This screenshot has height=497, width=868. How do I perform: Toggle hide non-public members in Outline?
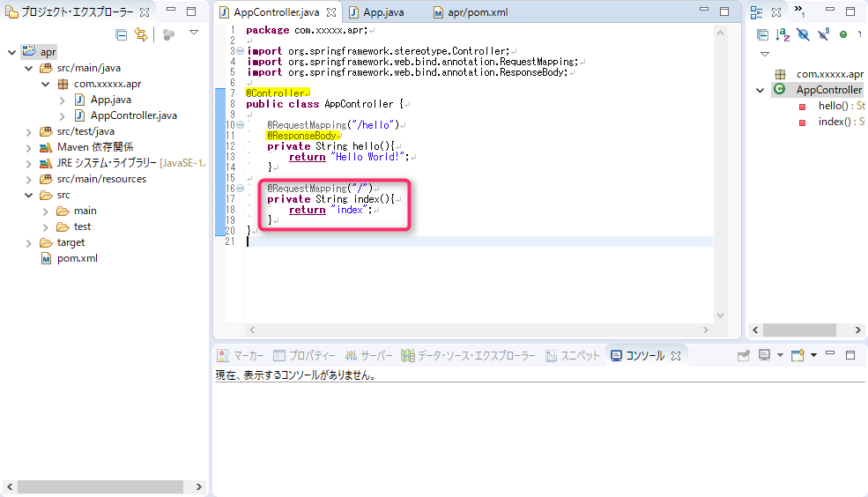843,35
